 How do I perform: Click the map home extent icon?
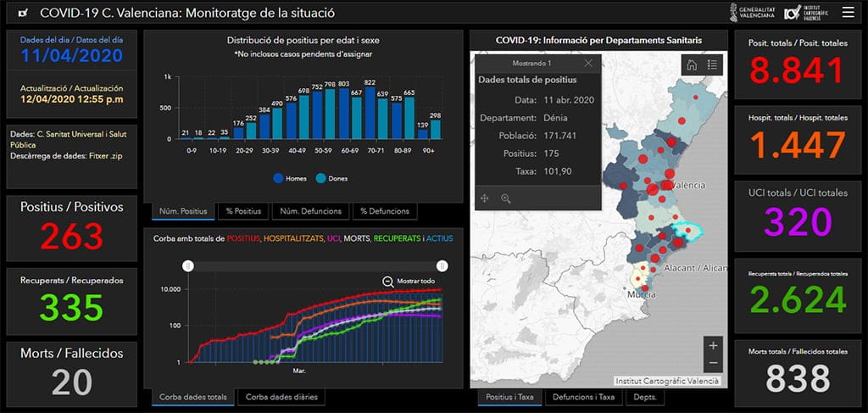[692, 64]
